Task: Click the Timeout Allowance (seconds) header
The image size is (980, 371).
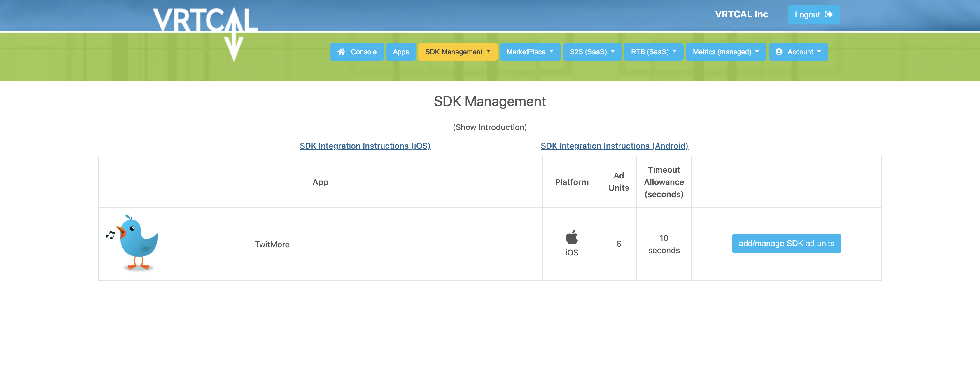Action: [x=664, y=182]
